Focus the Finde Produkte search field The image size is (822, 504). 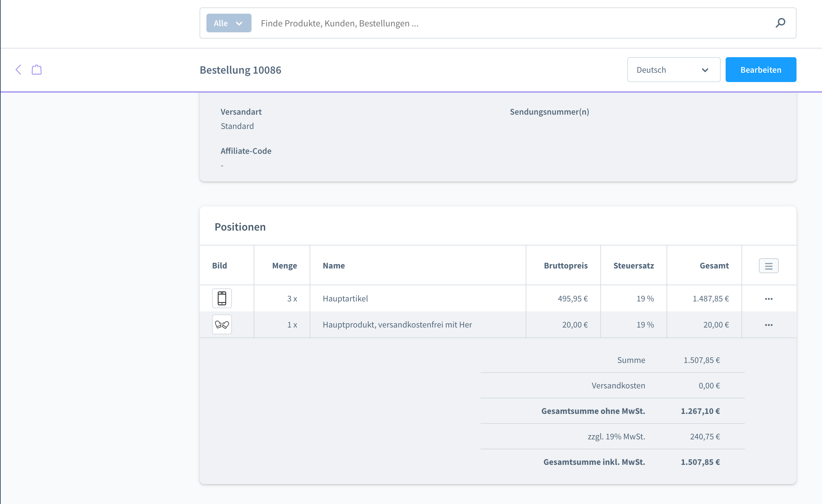(514, 23)
